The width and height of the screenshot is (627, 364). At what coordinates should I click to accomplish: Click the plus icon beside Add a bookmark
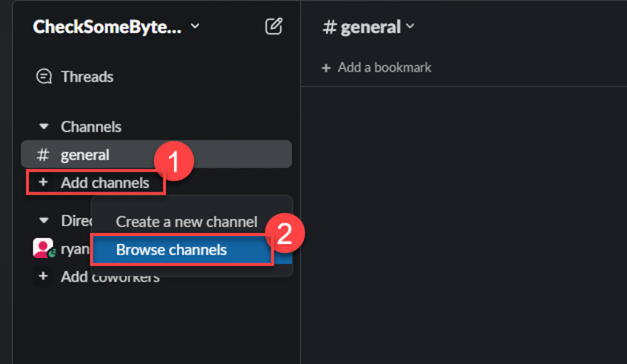pyautogui.click(x=326, y=67)
